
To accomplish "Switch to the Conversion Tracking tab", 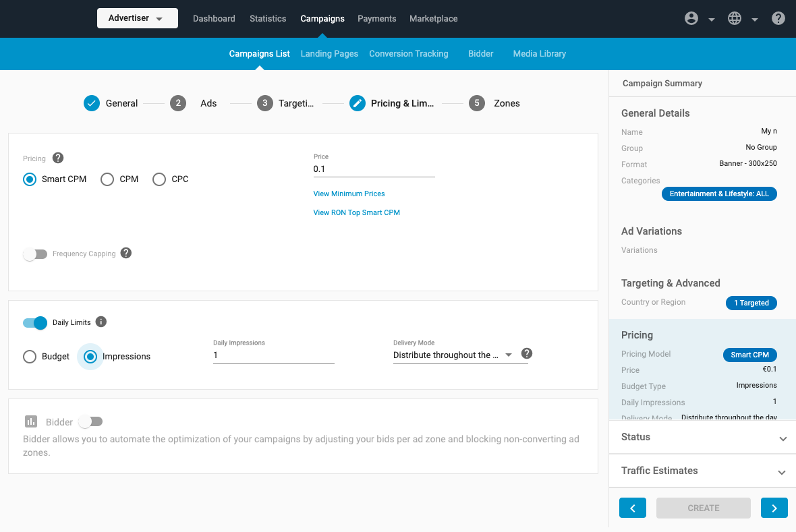I will 408,54.
